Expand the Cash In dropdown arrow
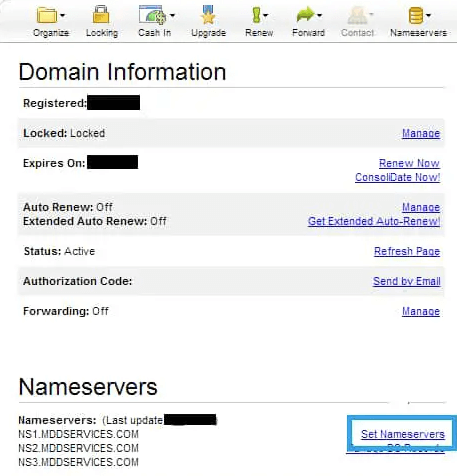This screenshot has width=457, height=476. tap(172, 15)
